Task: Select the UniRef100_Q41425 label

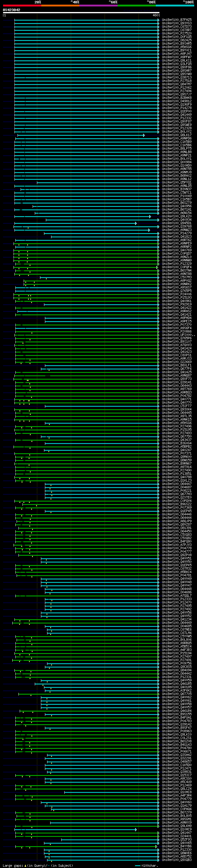Action: (177, 372)
